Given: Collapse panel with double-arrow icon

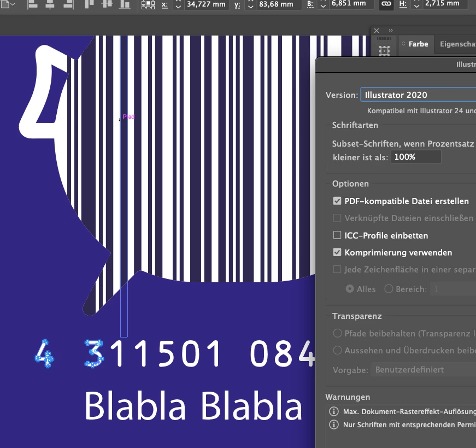Looking at the screenshot, I should click(391, 31).
